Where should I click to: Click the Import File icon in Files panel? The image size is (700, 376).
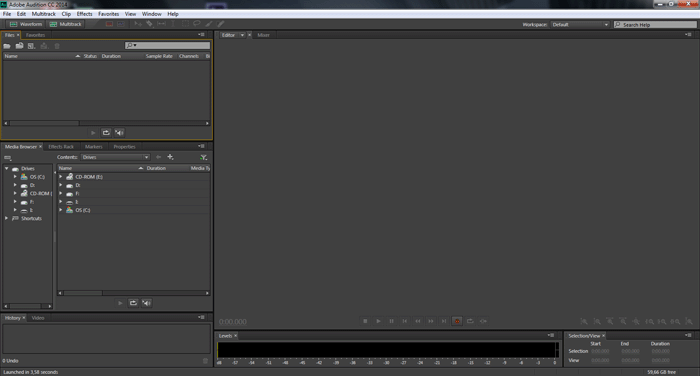coord(20,46)
